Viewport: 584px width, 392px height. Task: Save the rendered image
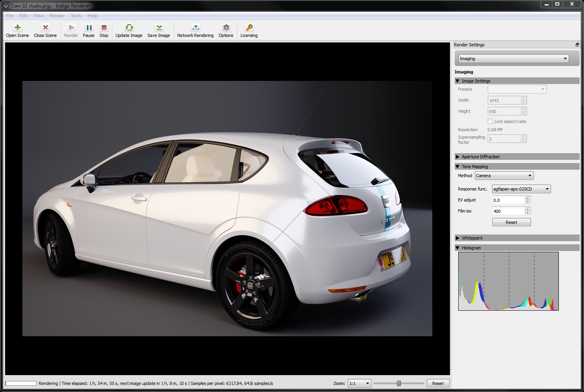159,28
